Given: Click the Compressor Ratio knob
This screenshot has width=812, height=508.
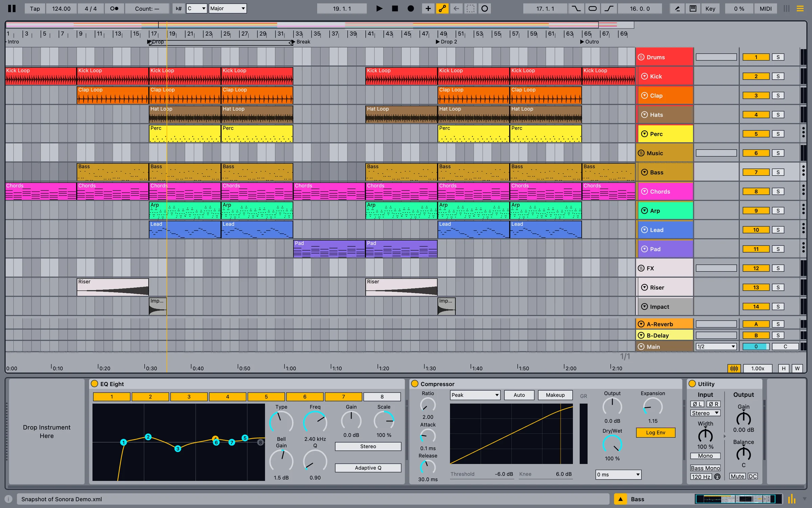Looking at the screenshot, I should click(428, 405).
